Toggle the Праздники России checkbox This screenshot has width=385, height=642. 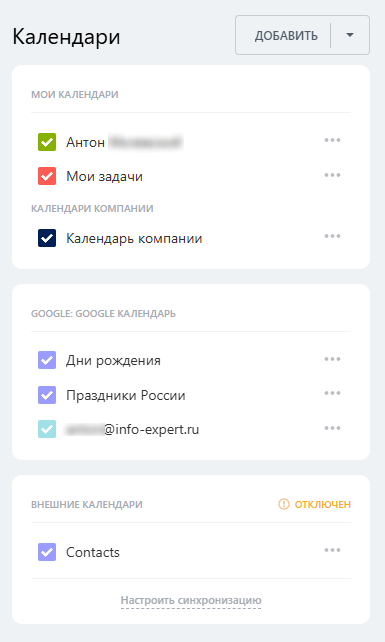[47, 395]
